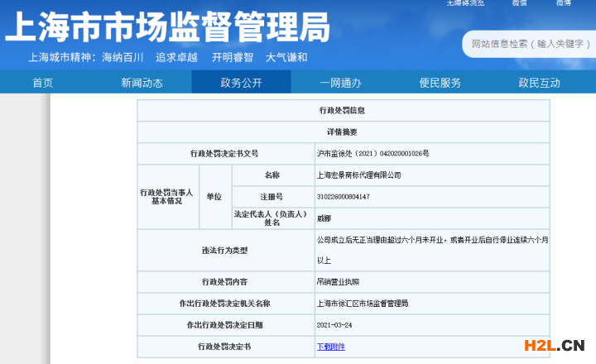Screen dimensions: 596x364
Task: Click the 法定代表人（负责人）姓名 label
Action: click(x=271, y=218)
